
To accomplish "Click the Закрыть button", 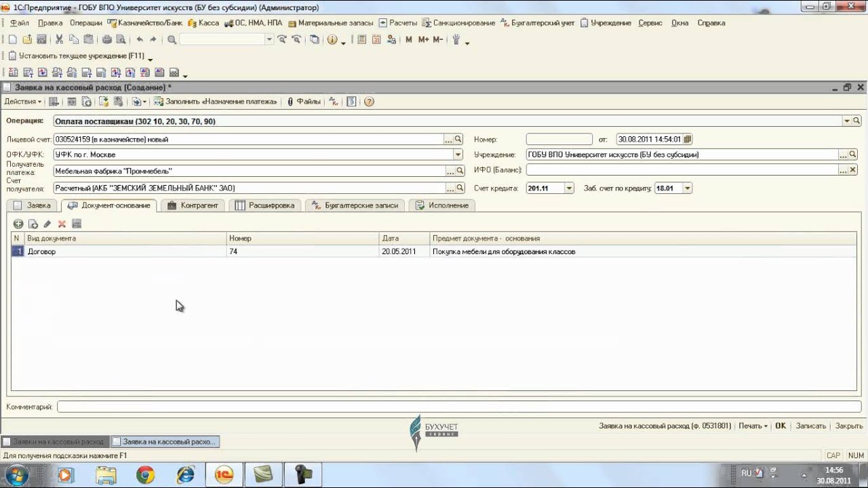I will point(849,426).
